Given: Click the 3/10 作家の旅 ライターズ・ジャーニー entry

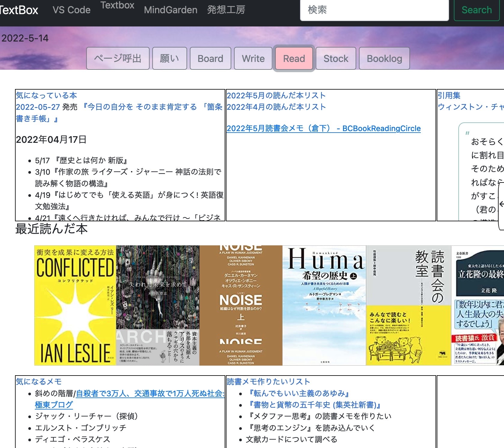Looking at the screenshot, I should pos(128,177).
